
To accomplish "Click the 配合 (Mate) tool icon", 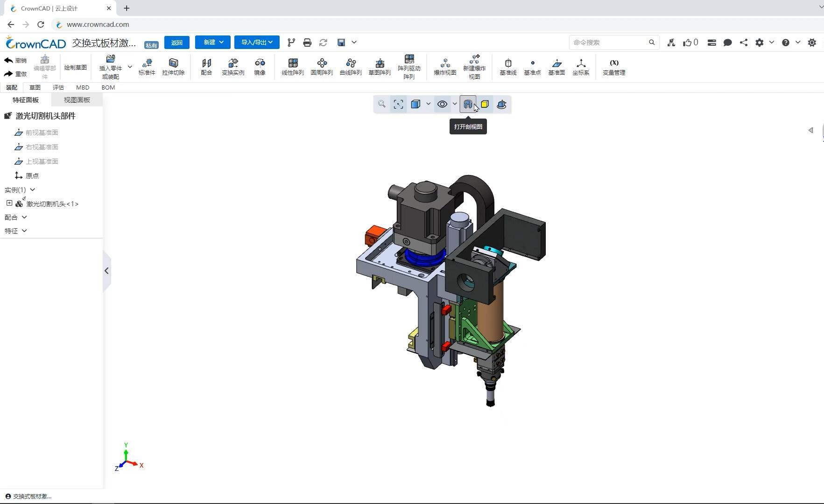I will [x=206, y=66].
